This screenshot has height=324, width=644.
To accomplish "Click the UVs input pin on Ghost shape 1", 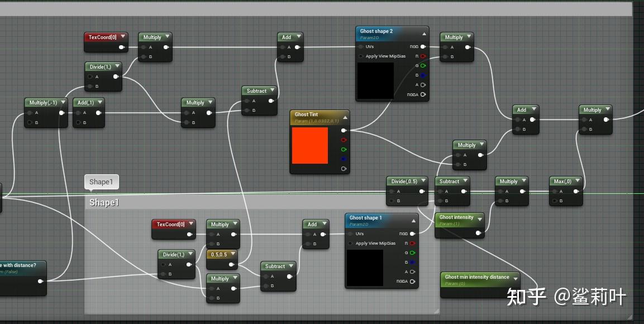I will tap(350, 234).
